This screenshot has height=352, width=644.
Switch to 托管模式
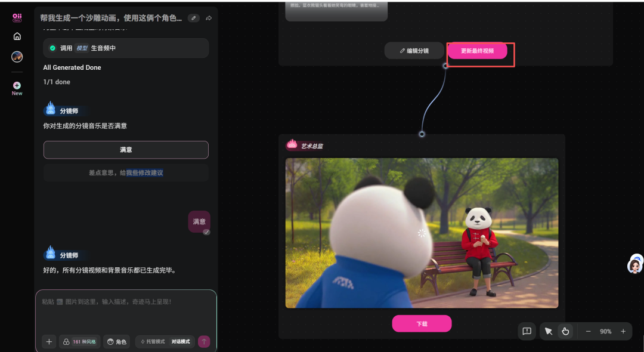pos(153,342)
